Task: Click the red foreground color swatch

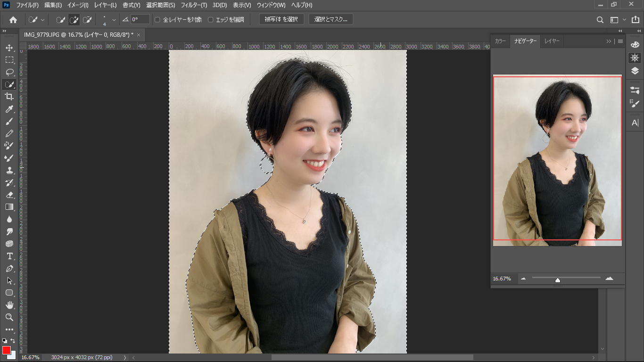Action: [6, 350]
